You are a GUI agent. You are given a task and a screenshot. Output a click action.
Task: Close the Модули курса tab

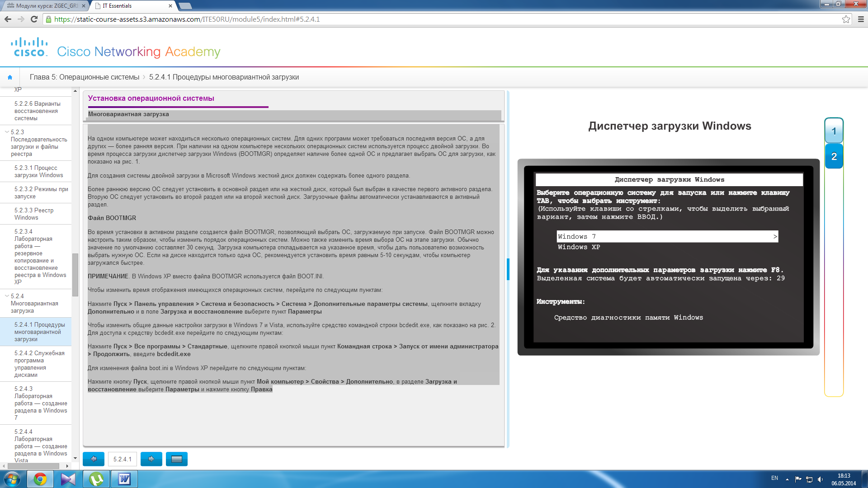tap(83, 6)
